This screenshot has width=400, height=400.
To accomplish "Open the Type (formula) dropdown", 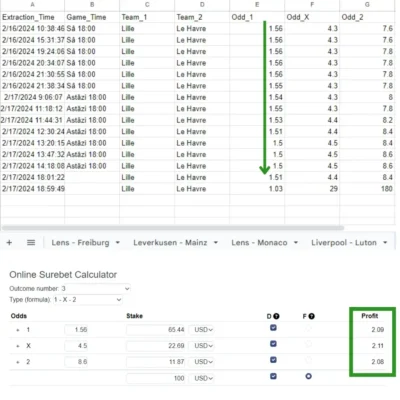I will pyautogui.click(x=87, y=300).
